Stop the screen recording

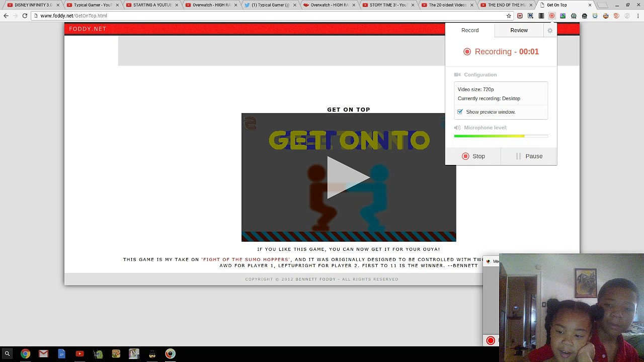(473, 156)
